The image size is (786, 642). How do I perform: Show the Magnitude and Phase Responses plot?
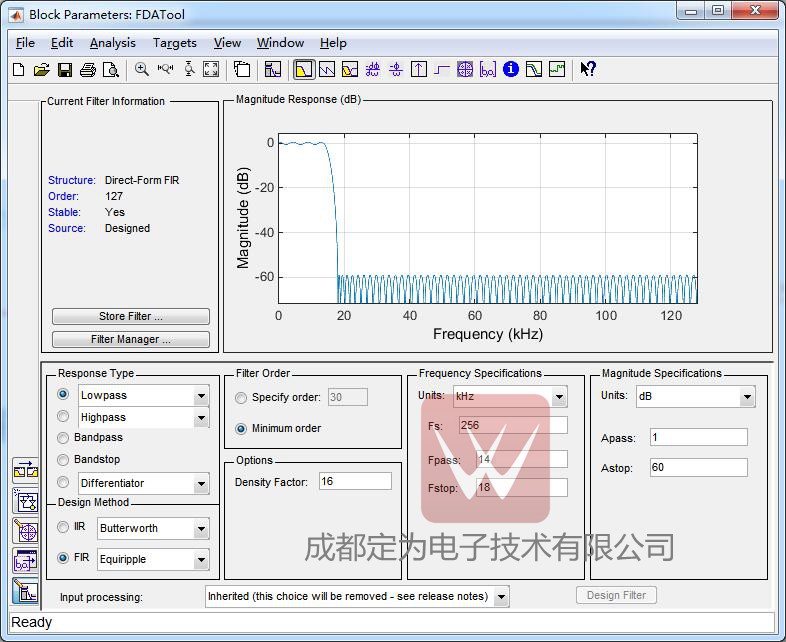point(350,69)
